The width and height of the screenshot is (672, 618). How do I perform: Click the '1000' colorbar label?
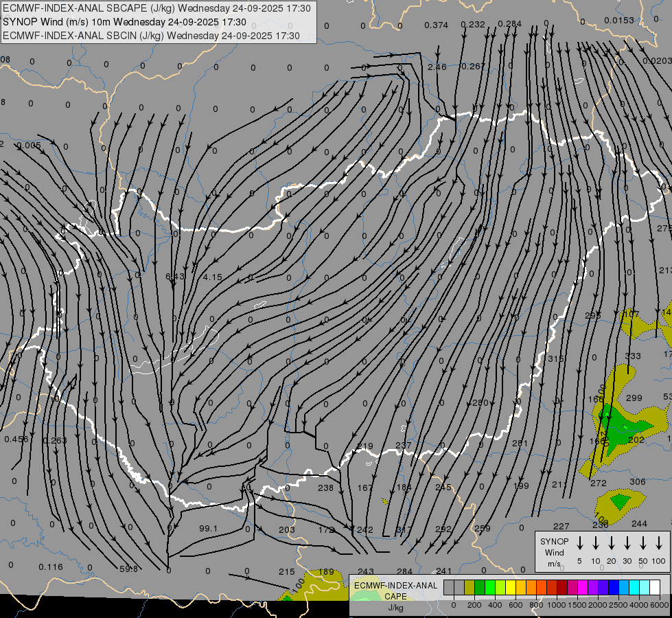[557, 605]
